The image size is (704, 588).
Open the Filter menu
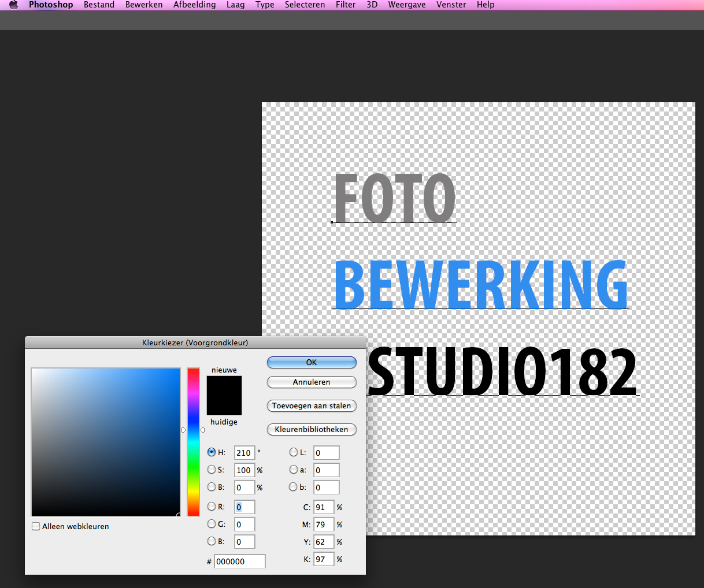click(346, 5)
